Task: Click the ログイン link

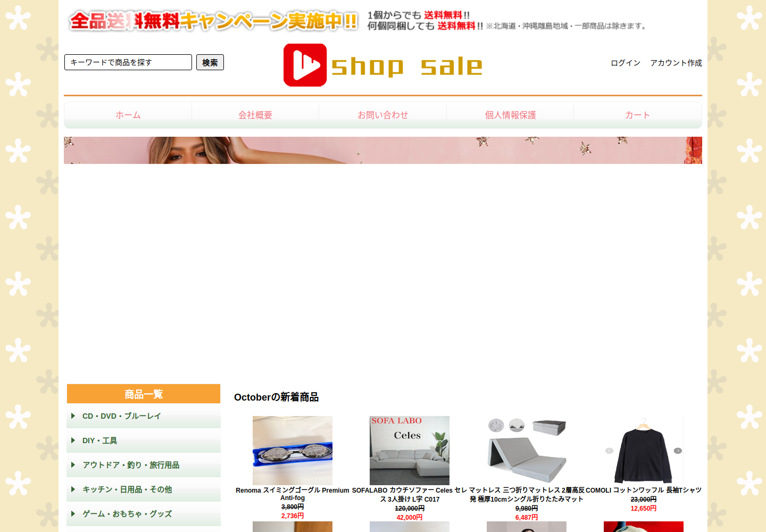Action: click(x=626, y=63)
